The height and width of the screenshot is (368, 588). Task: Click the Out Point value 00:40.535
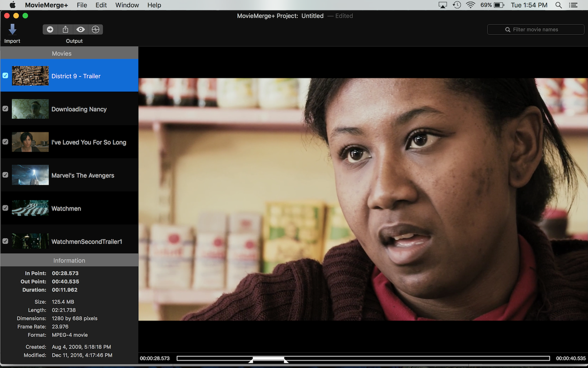(x=65, y=282)
